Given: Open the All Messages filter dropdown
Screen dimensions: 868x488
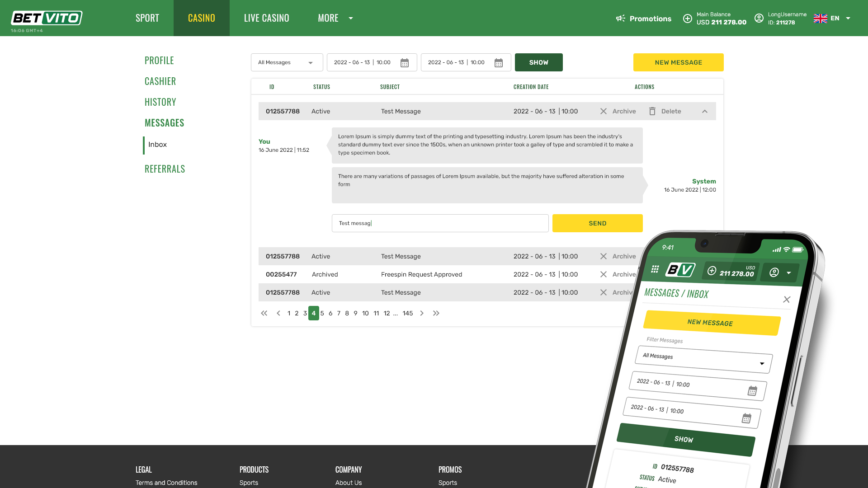Looking at the screenshot, I should pyautogui.click(x=287, y=62).
